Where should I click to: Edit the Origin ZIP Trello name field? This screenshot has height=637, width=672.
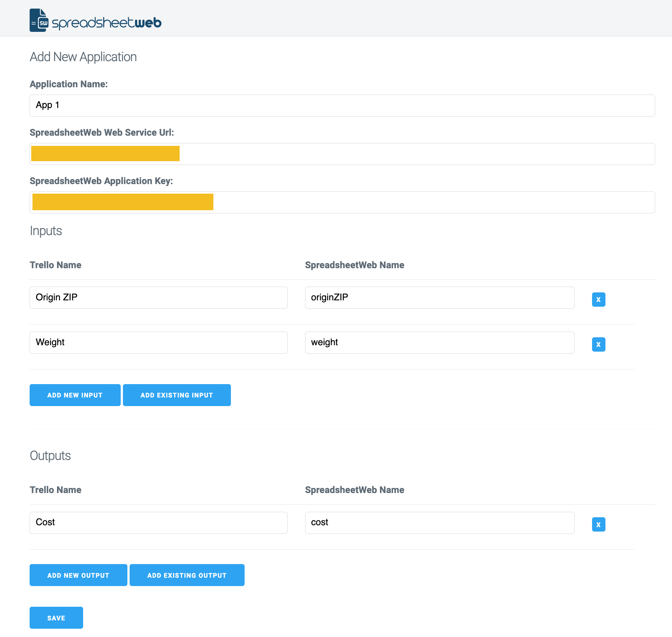pos(159,297)
